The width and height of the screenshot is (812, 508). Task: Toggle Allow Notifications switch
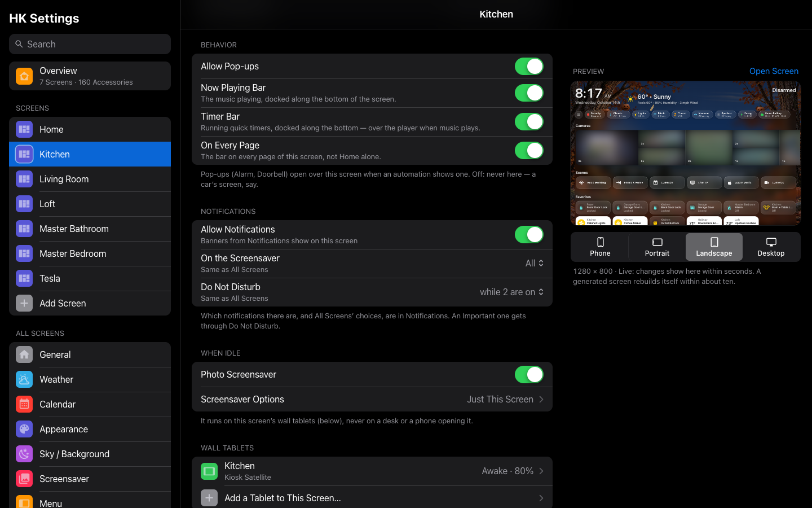pyautogui.click(x=529, y=234)
